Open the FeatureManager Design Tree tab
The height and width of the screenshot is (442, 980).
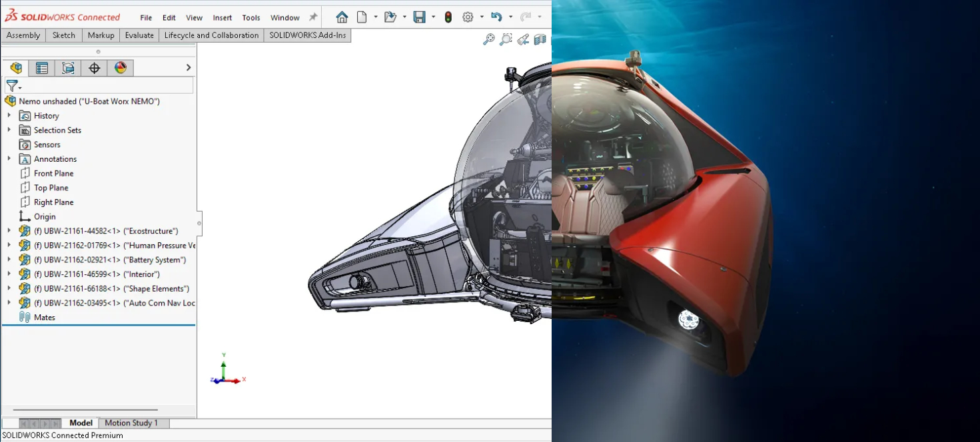coord(16,68)
